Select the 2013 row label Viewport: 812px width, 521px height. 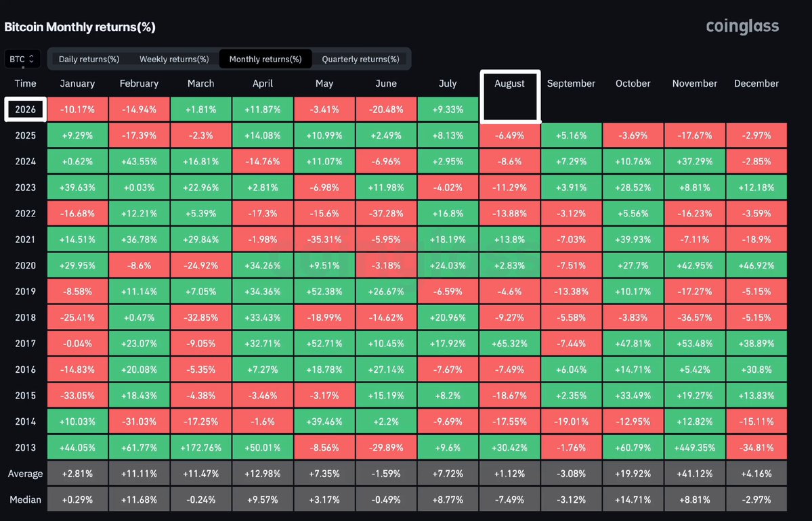coord(25,447)
